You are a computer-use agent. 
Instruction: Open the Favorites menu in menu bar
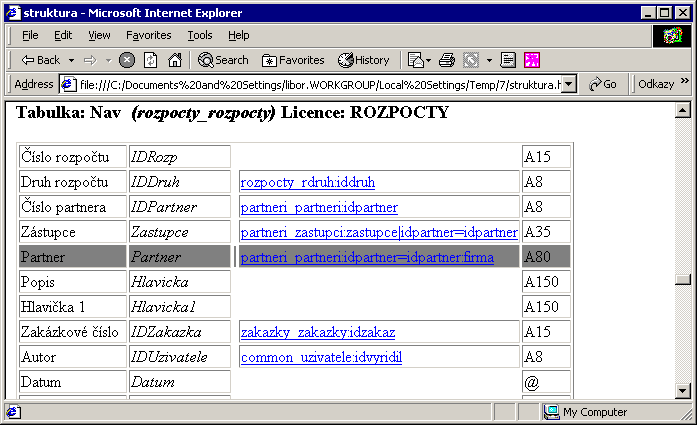point(148,35)
